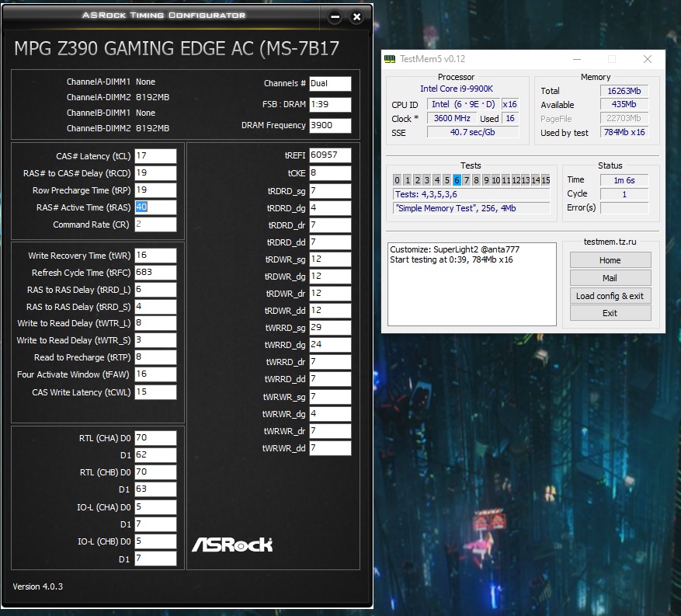Click the Available memory value 435Mb
The height and width of the screenshot is (616, 681).
624,104
